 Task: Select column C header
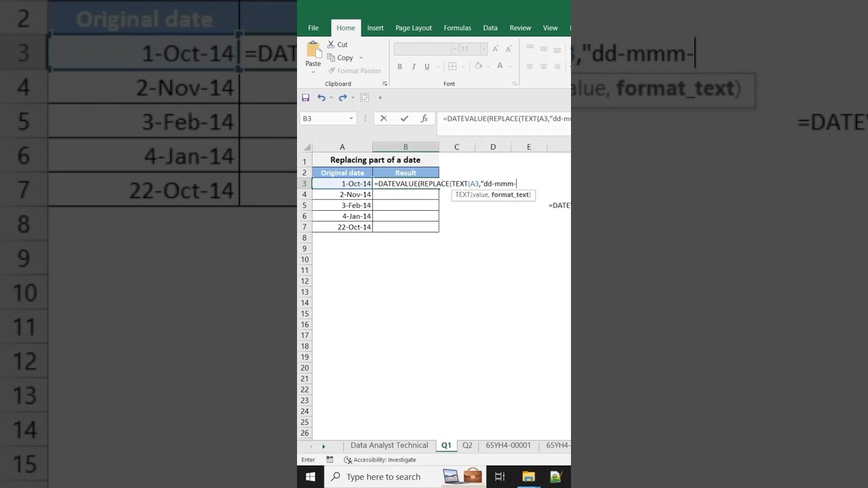pyautogui.click(x=456, y=147)
